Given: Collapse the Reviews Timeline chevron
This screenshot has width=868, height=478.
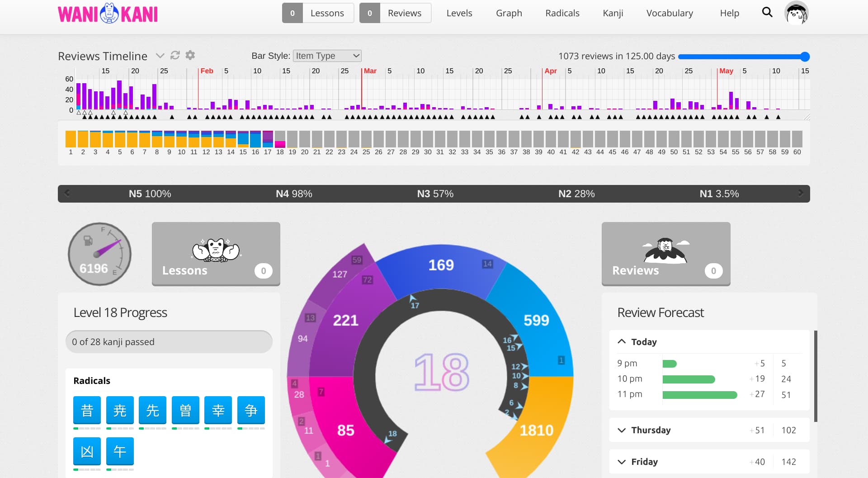Looking at the screenshot, I should coord(160,56).
